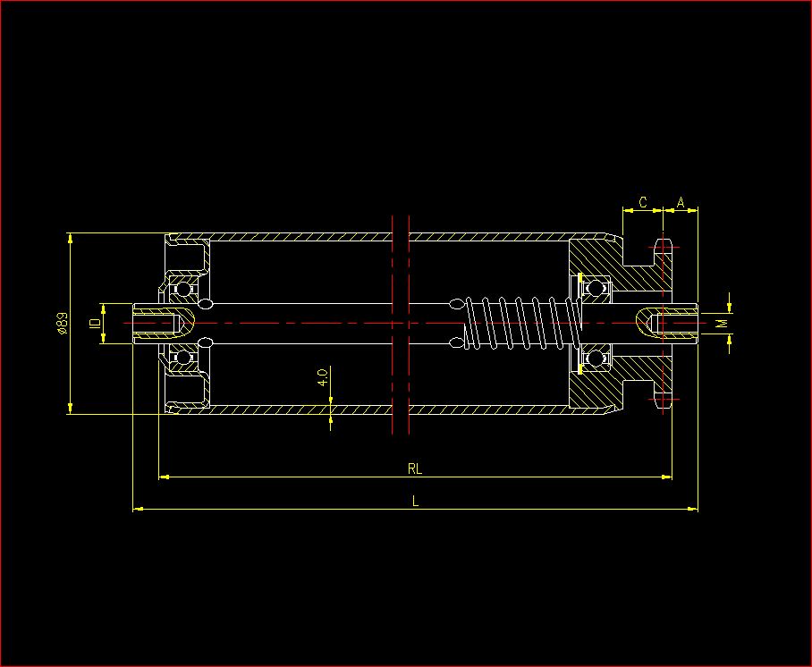The height and width of the screenshot is (667, 812).
Task: Click the upper left bearing ball
Action: click(x=184, y=289)
